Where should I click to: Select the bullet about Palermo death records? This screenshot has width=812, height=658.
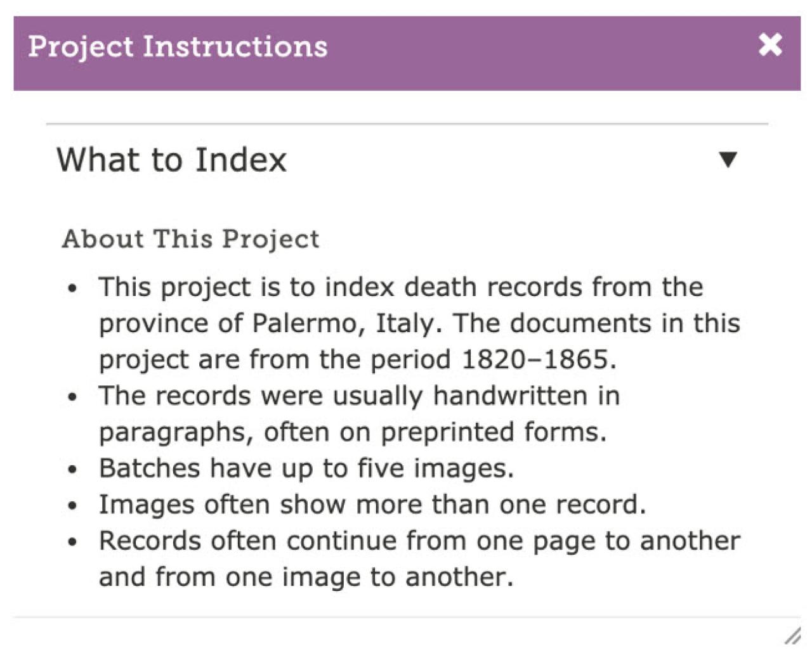tap(400, 323)
